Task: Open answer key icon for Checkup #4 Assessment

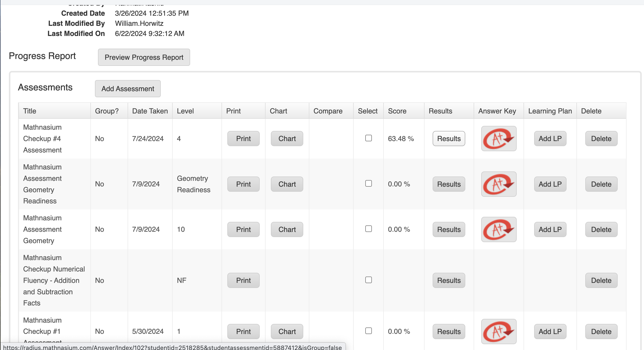Action: coord(499,139)
